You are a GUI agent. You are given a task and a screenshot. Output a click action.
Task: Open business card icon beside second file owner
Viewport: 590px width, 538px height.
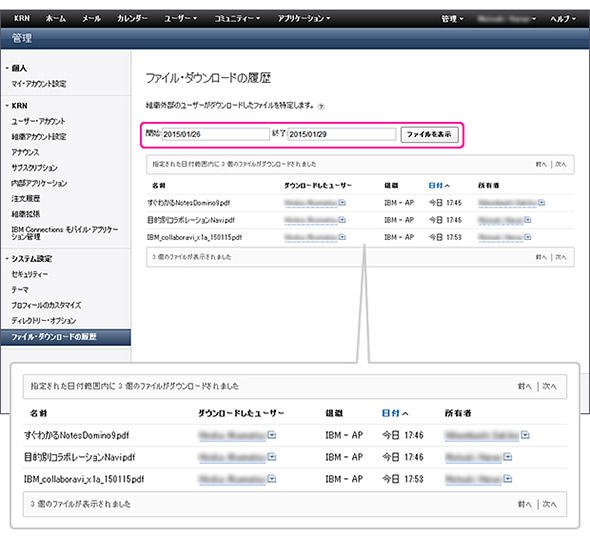point(528,220)
